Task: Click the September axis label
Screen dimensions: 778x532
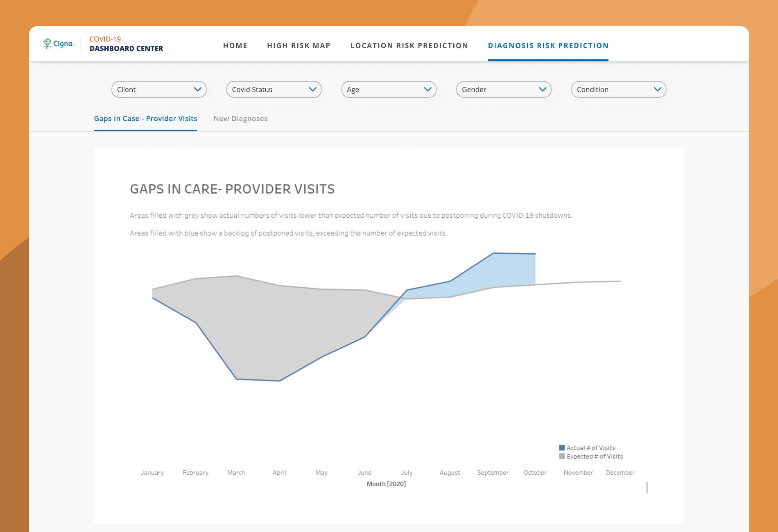Action: click(493, 472)
